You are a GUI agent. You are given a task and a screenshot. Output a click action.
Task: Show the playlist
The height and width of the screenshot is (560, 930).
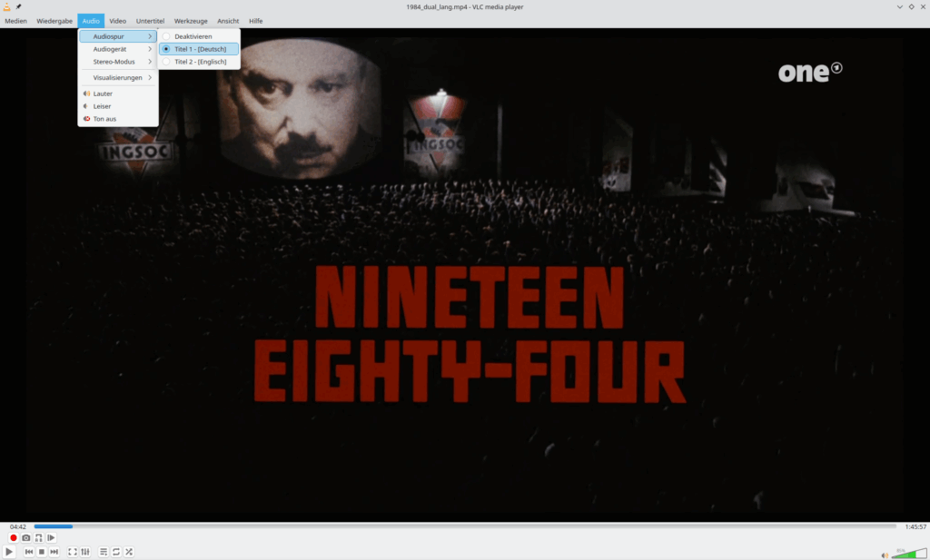(104, 552)
